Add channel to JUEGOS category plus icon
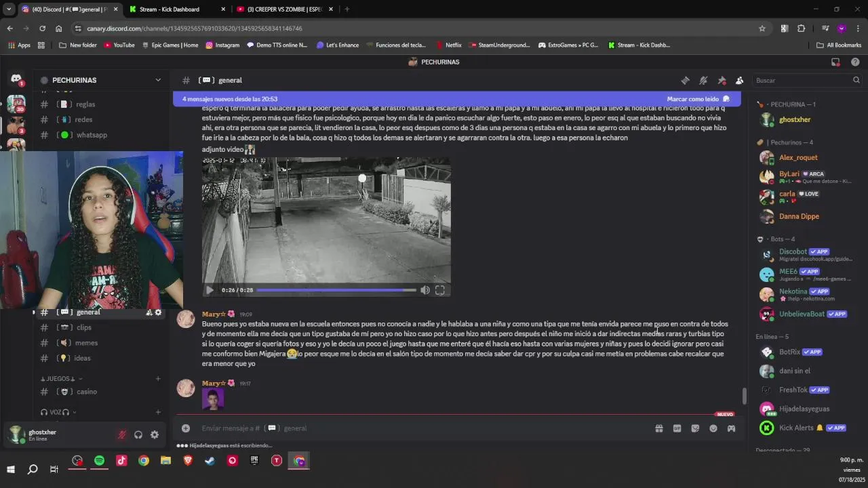The width and height of the screenshot is (868, 488). [158, 379]
